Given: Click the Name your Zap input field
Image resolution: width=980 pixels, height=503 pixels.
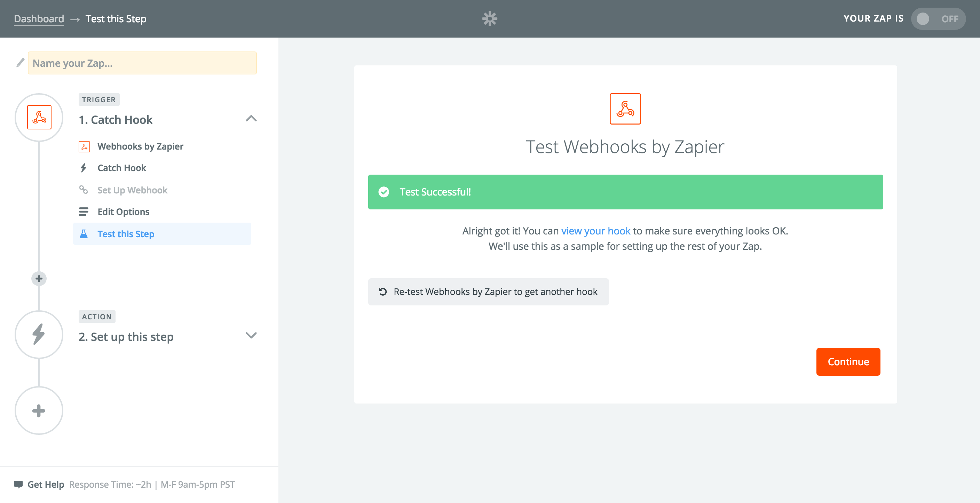Looking at the screenshot, I should [142, 63].
